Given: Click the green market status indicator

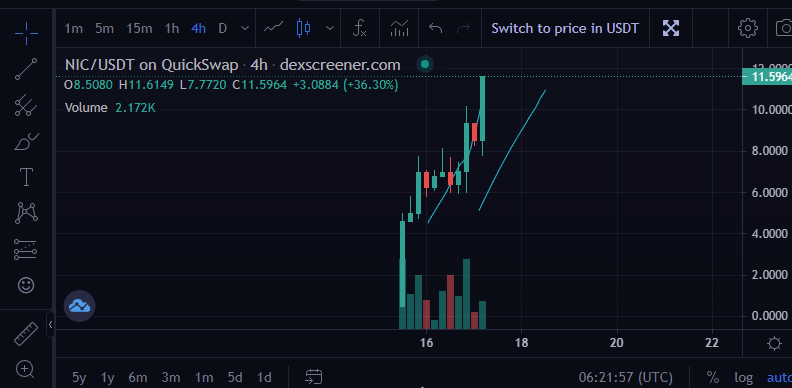Looking at the screenshot, I should point(425,64).
